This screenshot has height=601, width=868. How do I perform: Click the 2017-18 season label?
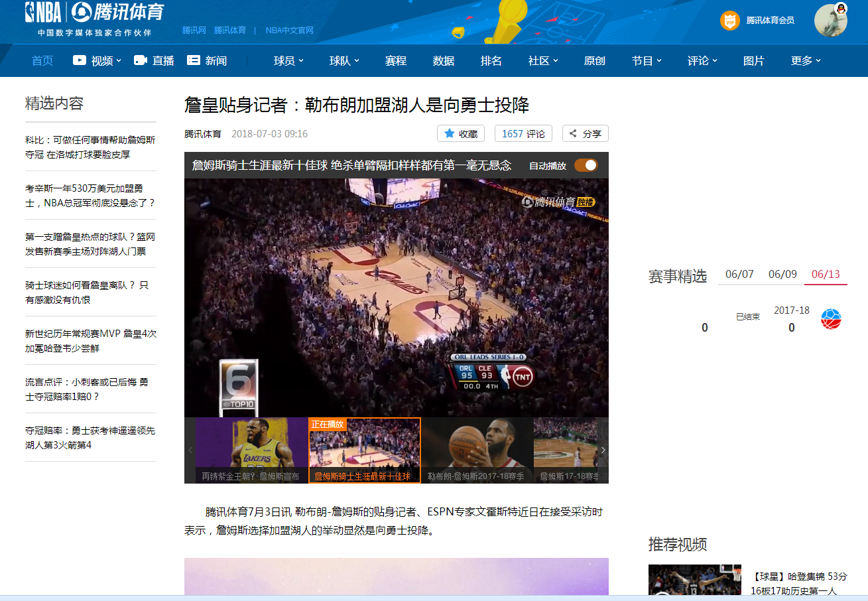tap(792, 310)
